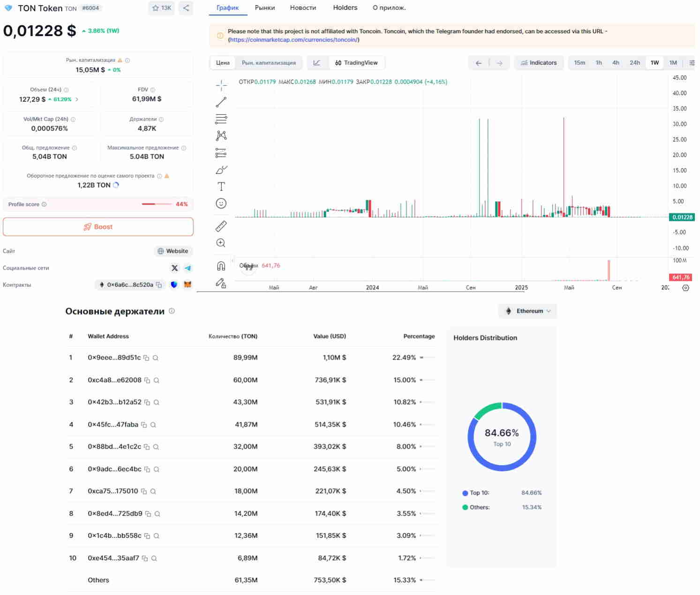700x595 pixels.
Task: Expand the 24h volume details chevron
Action: pyautogui.click(x=77, y=99)
